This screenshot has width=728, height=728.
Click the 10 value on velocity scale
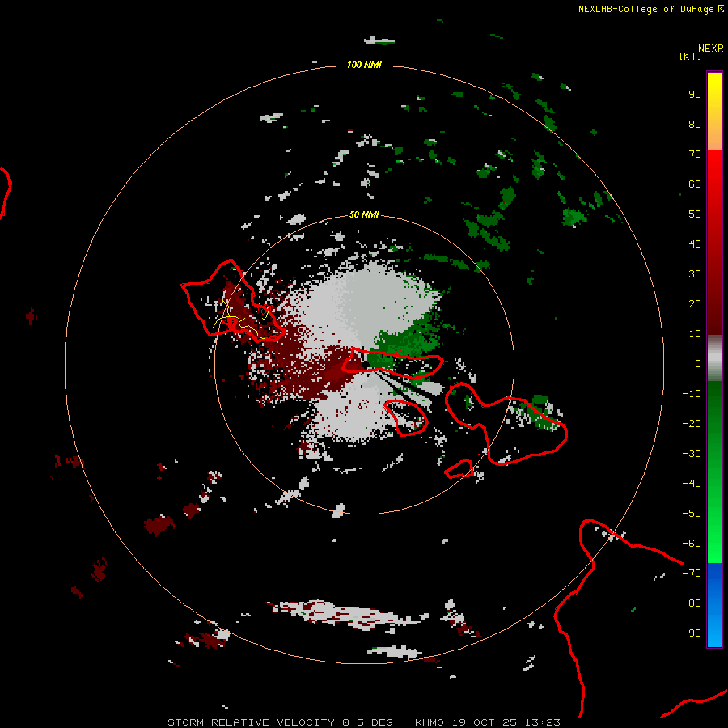[x=695, y=334]
